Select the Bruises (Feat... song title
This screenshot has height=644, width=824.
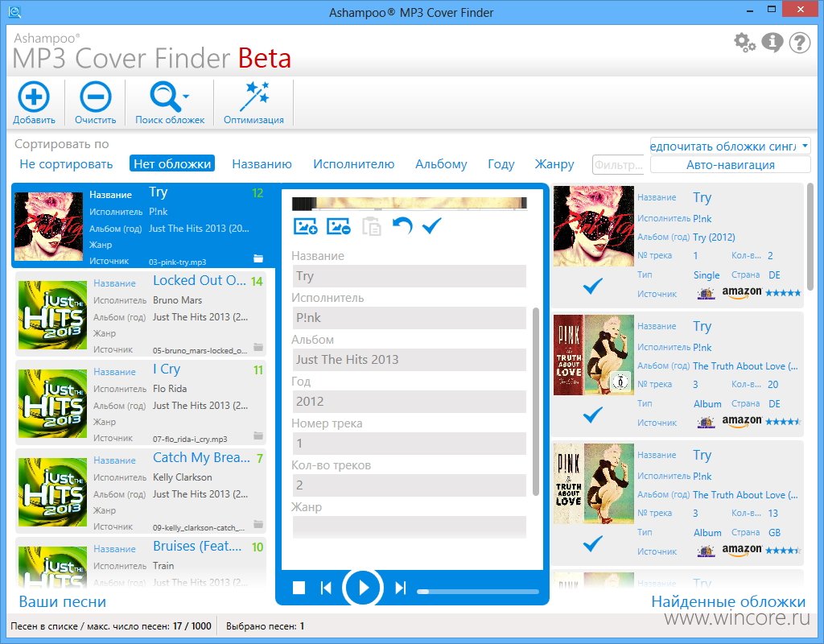click(198, 547)
